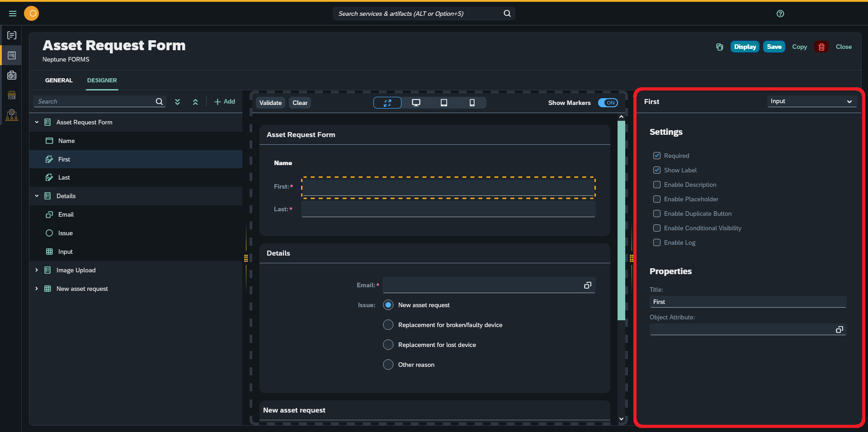This screenshot has width=868, height=432.
Task: Toggle Show Markers off
Action: tap(608, 103)
